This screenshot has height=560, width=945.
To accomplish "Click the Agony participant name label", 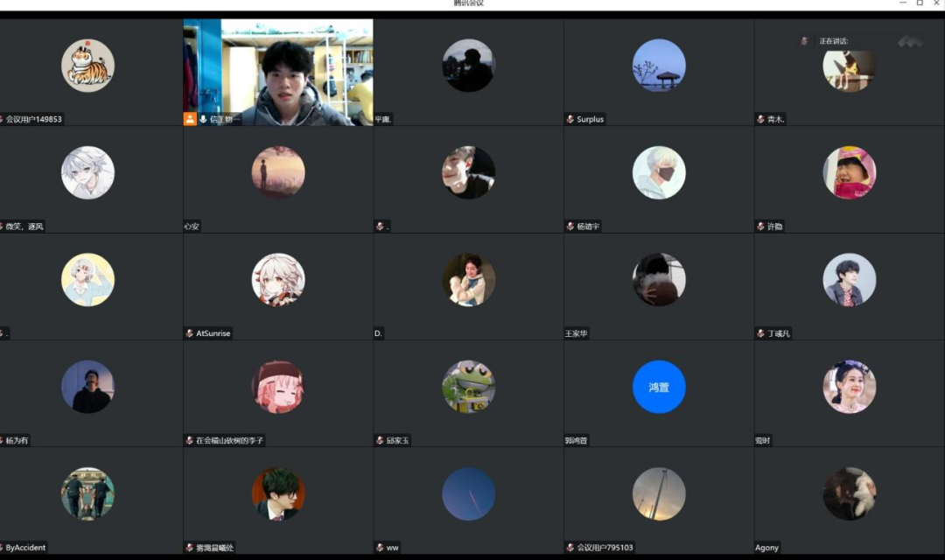I will click(766, 548).
